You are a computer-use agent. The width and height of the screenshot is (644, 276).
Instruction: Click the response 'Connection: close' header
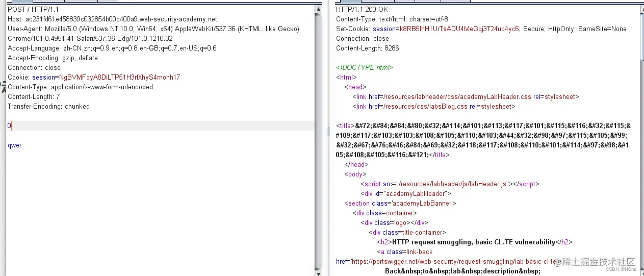(363, 39)
